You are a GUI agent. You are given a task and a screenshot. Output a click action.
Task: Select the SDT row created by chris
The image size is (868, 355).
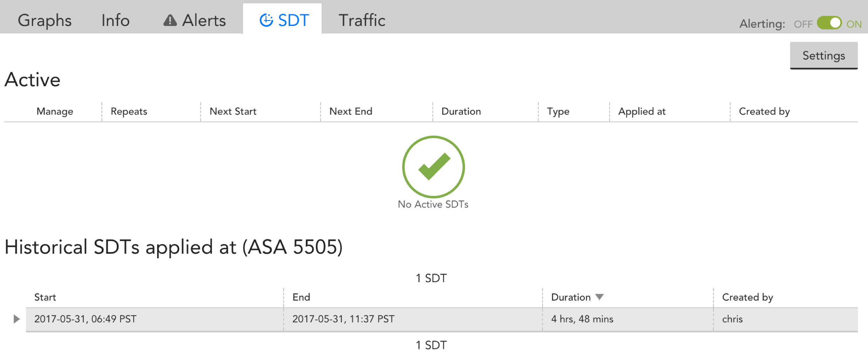(x=442, y=319)
